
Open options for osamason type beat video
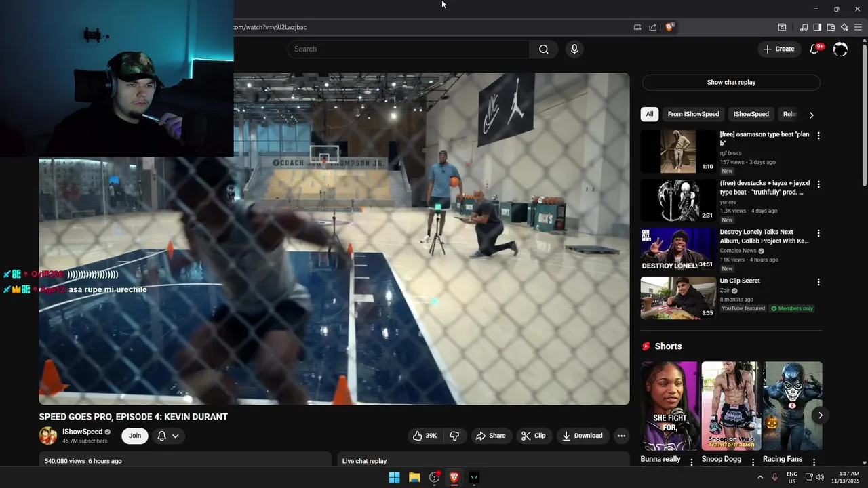click(818, 136)
